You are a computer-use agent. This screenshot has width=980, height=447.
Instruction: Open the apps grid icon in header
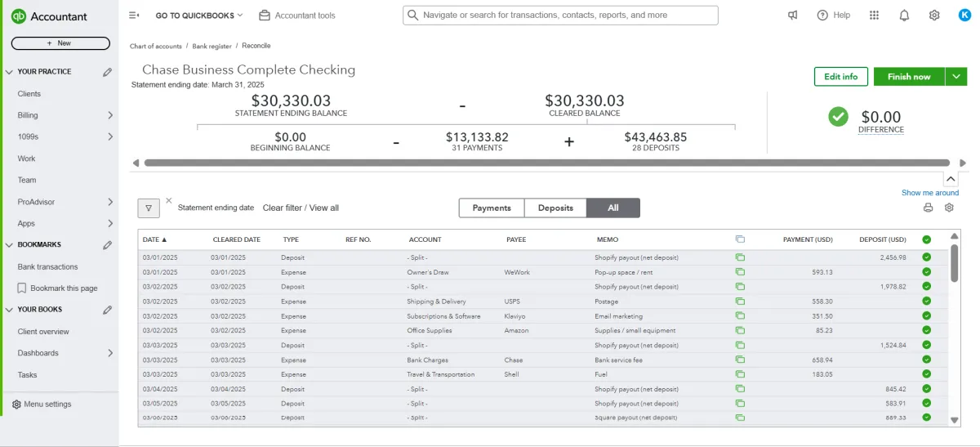pyautogui.click(x=875, y=16)
